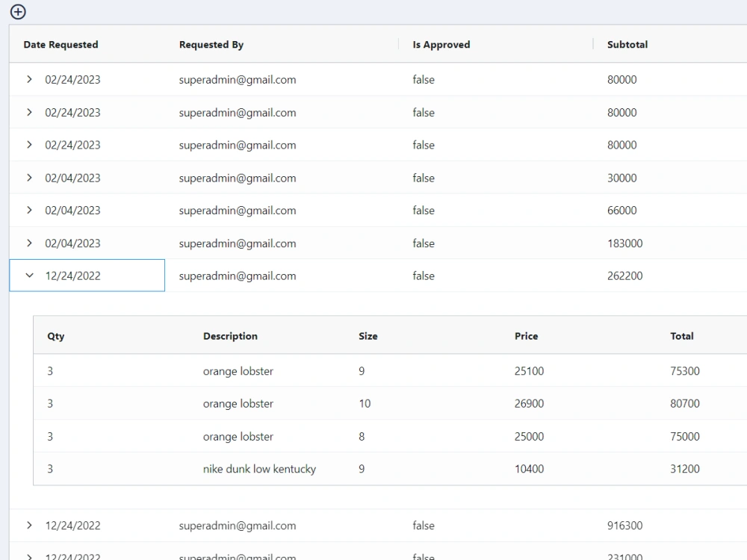The image size is (747, 560).
Task: Expand the 02/04/2023 row with subtotal 66000
Action: pyautogui.click(x=30, y=210)
